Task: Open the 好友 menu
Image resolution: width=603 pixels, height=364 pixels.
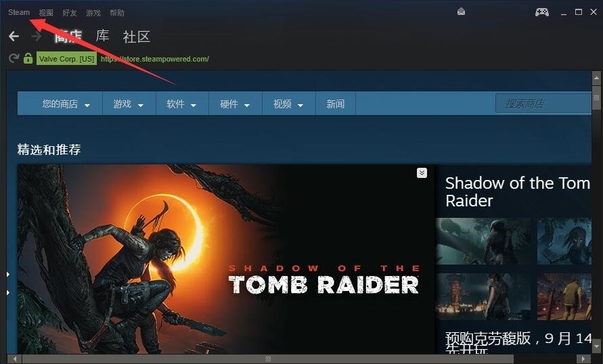Action: (70, 13)
